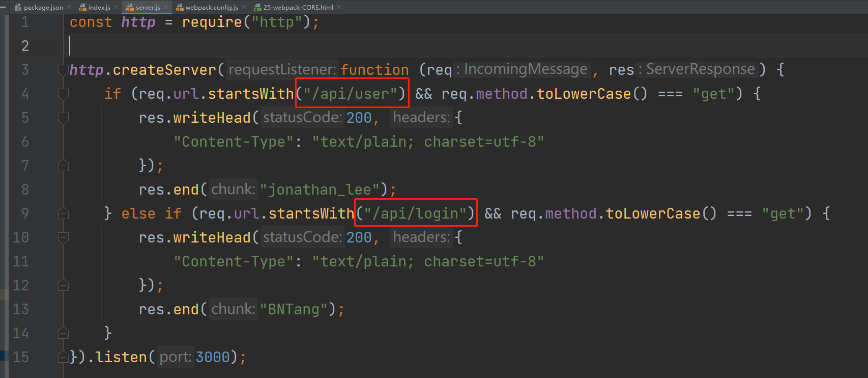Click "Content-Type" key on line 6

pyautogui.click(x=234, y=142)
